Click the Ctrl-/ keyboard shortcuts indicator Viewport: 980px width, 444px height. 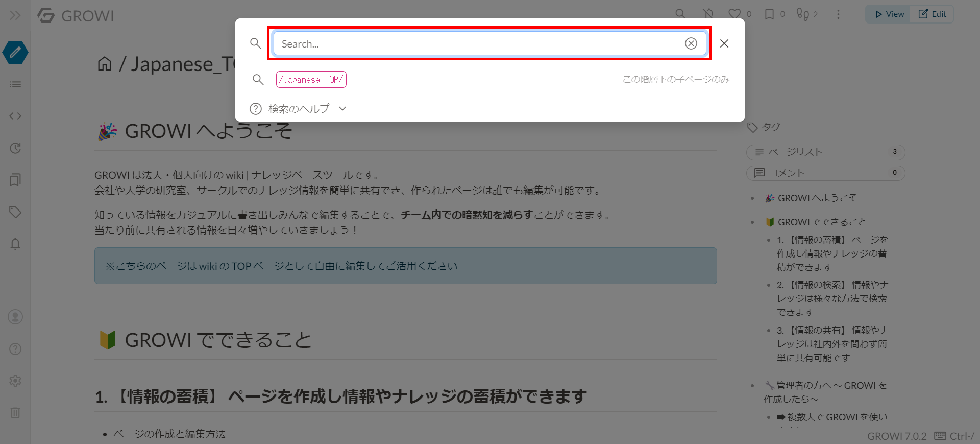954,436
